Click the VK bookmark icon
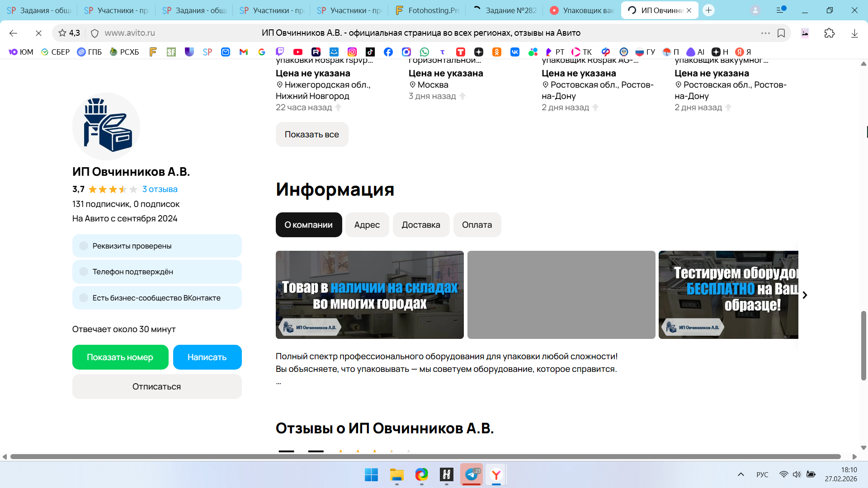Viewport: 868px width, 488px height. coord(514,52)
